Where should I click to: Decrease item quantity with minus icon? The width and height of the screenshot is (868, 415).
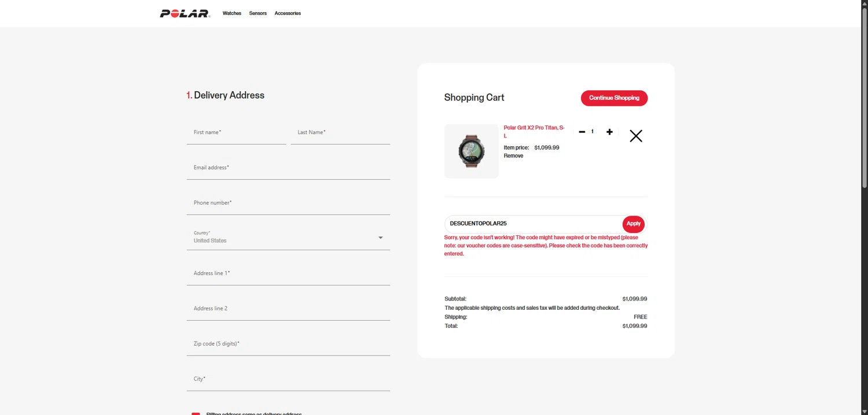pyautogui.click(x=582, y=132)
